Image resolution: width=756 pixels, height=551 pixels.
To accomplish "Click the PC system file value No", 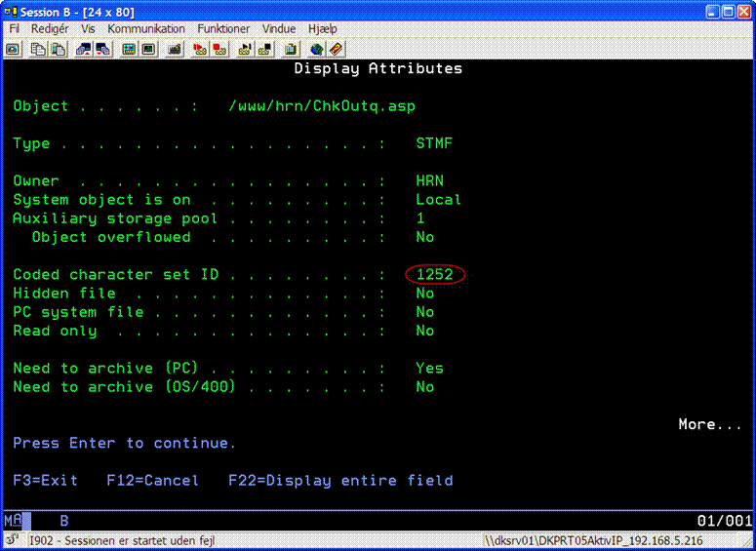I will [425, 312].
